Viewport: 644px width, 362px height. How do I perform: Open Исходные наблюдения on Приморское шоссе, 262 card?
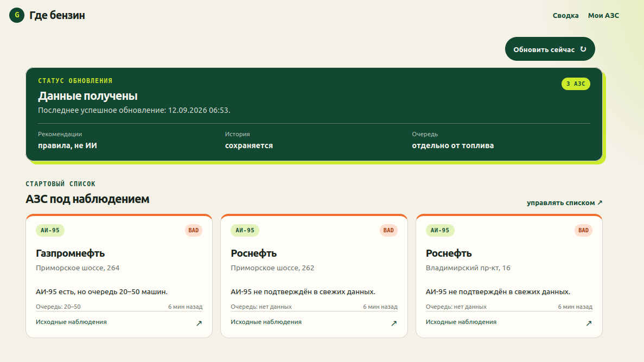click(266, 322)
